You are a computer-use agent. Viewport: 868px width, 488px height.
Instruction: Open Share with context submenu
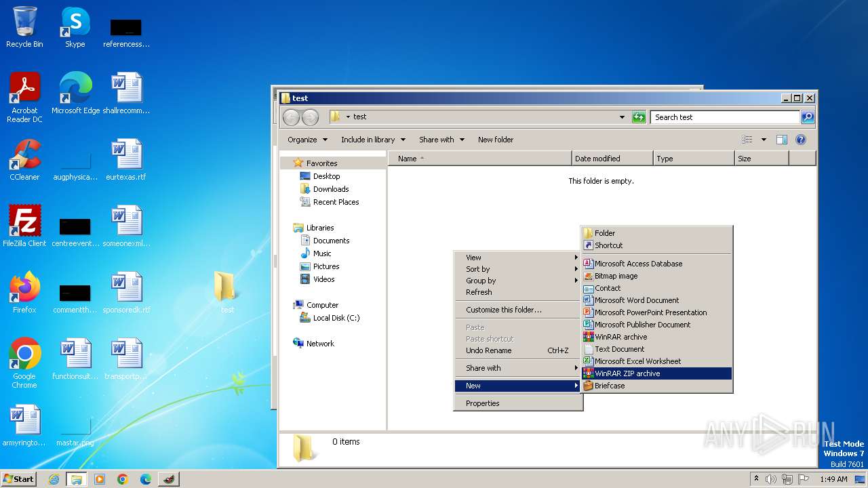[518, 368]
